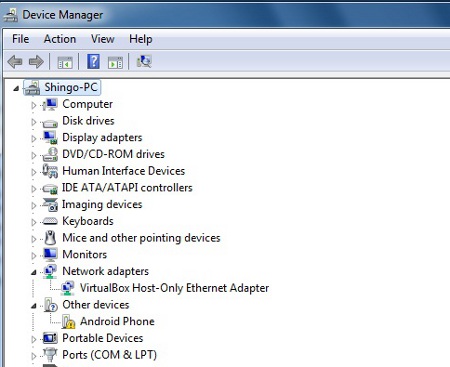
Task: Click the Forward arrow toolbar icon
Action: click(36, 62)
